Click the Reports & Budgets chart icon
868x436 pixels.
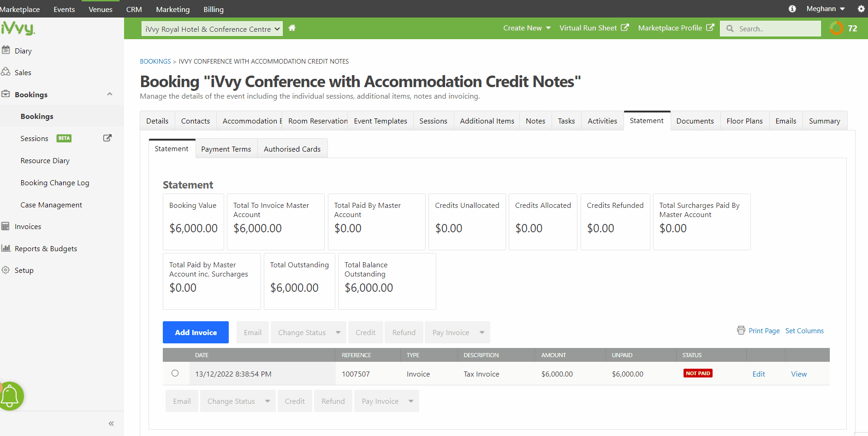[6, 248]
